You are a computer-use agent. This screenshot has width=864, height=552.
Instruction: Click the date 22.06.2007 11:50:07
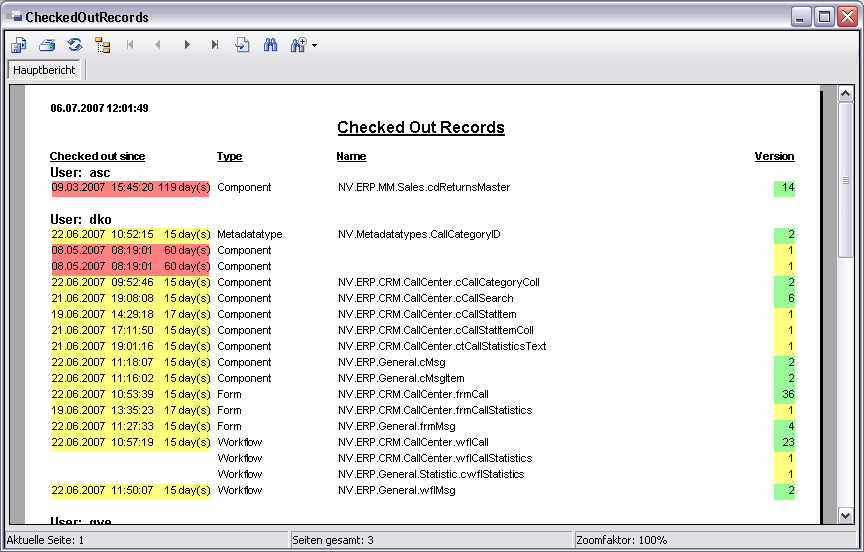tap(102, 490)
